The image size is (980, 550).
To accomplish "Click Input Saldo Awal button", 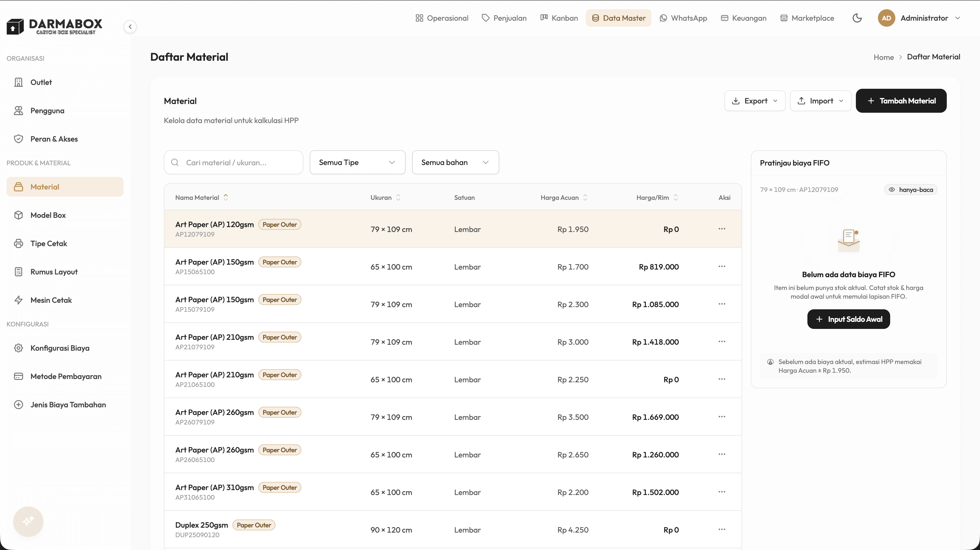I will coord(848,319).
